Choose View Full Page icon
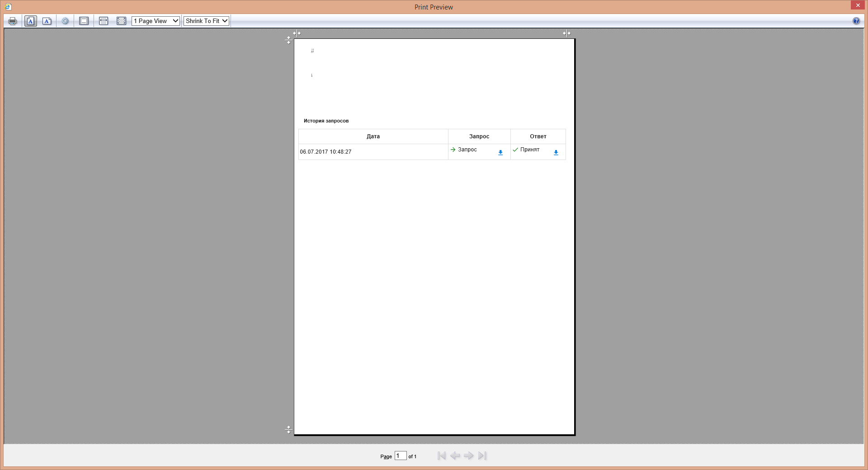Screen dimensions: 868x470 pyautogui.click(x=121, y=21)
